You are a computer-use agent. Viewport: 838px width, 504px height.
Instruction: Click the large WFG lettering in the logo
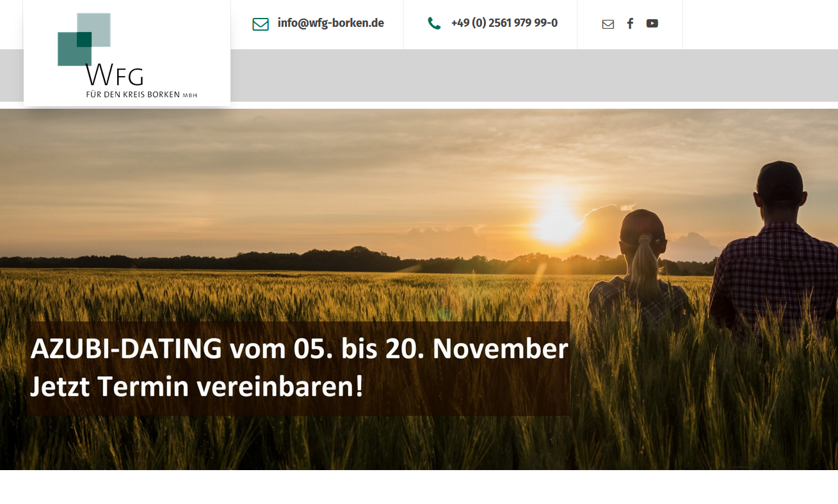tap(115, 75)
